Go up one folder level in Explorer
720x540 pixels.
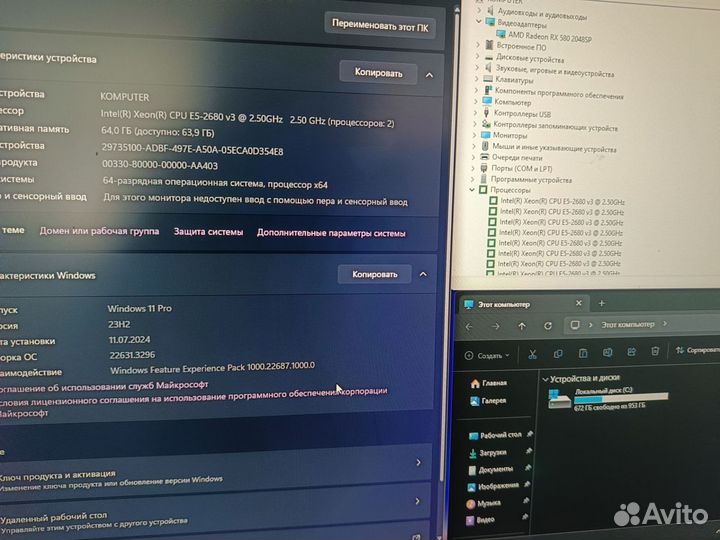tap(522, 326)
